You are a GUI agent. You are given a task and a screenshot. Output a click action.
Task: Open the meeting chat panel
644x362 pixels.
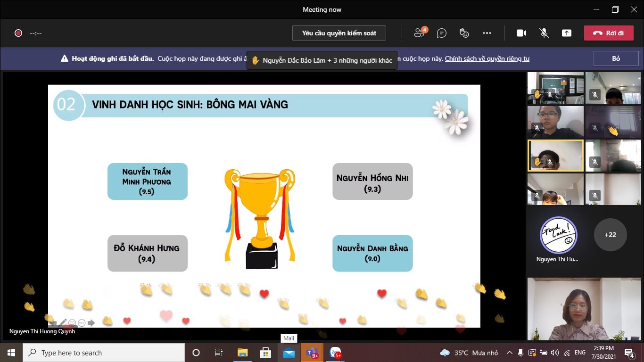pyautogui.click(x=442, y=33)
